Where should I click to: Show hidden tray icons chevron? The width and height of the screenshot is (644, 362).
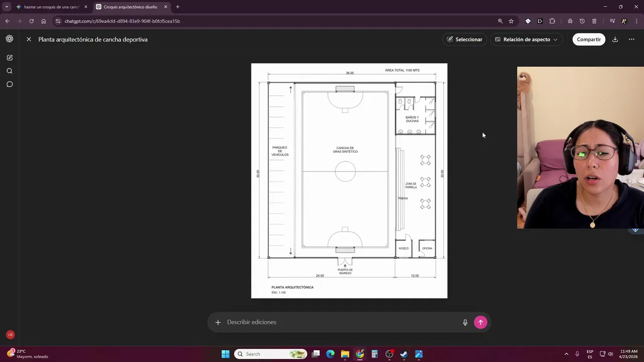566,354
